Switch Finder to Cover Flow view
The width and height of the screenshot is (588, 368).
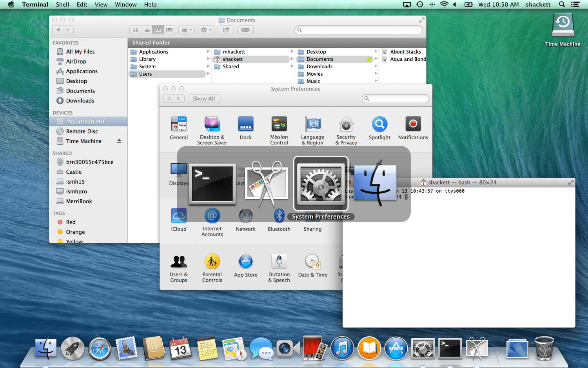coord(169,30)
